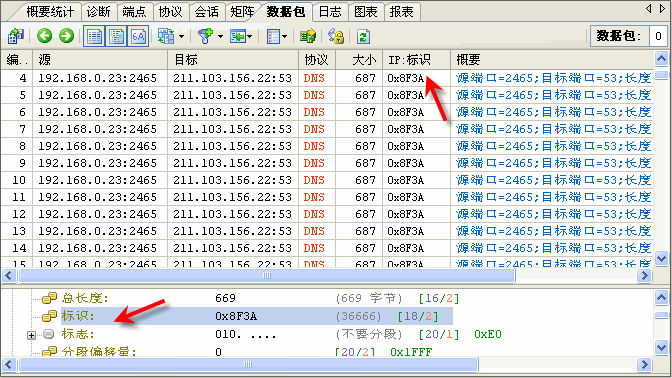Click the 669 total length value

pos(225,298)
